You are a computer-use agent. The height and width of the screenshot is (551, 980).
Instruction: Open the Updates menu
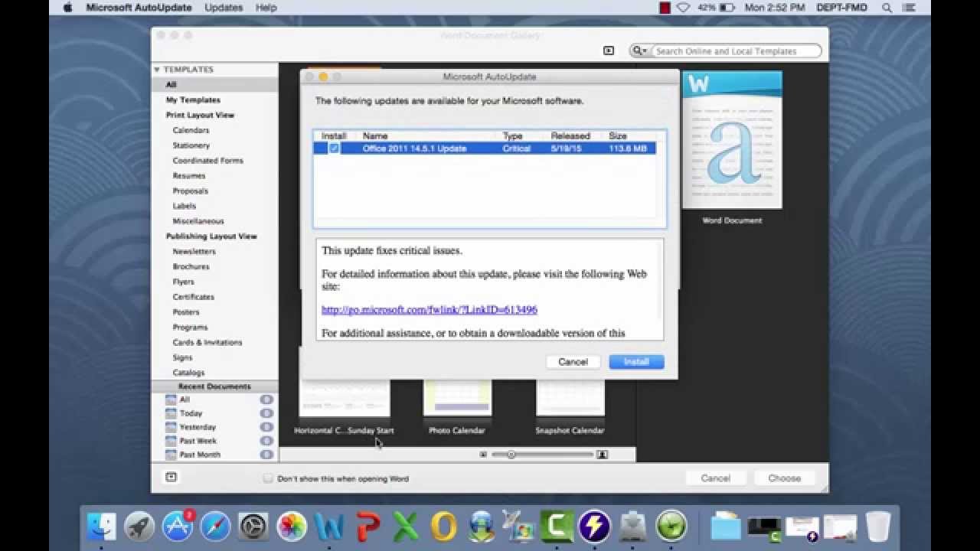(x=224, y=8)
